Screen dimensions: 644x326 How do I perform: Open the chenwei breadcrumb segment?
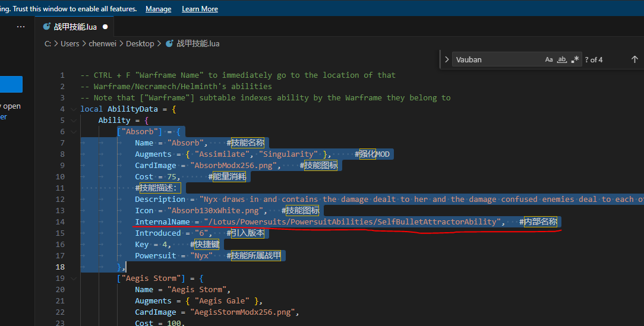coord(104,43)
